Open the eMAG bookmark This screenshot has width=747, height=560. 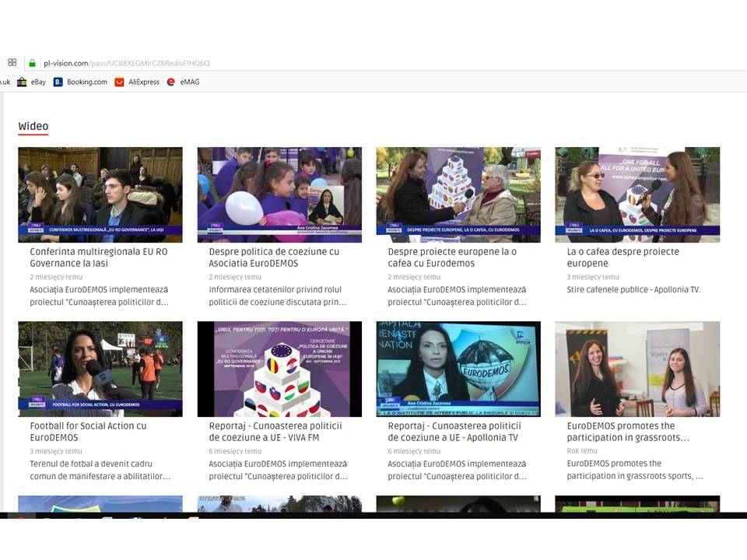[184, 82]
